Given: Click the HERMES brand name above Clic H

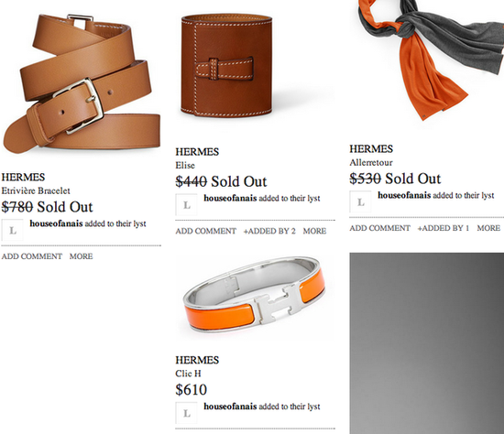Looking at the screenshot, I should click(x=197, y=360).
